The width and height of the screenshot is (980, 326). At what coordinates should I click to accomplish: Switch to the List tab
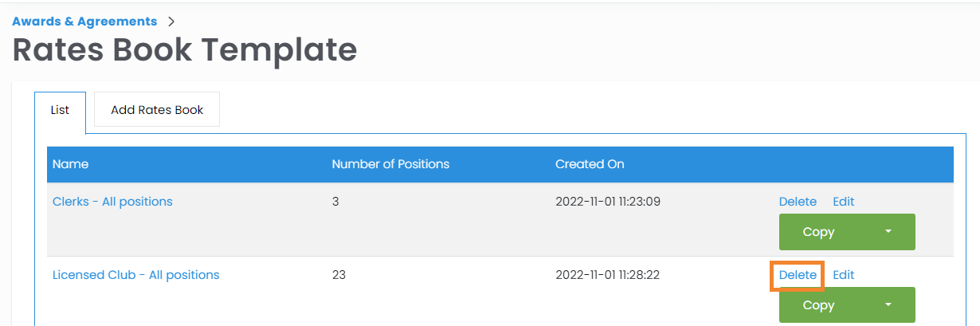point(60,110)
